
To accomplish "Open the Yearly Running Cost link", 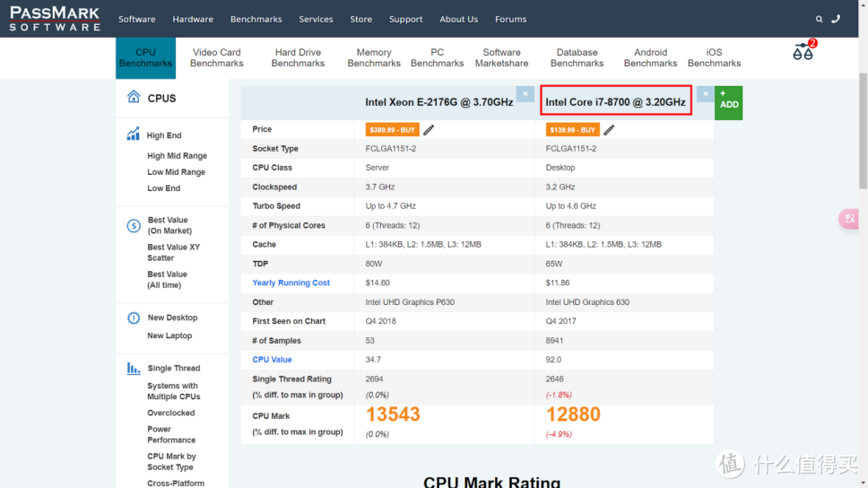I will (x=291, y=283).
